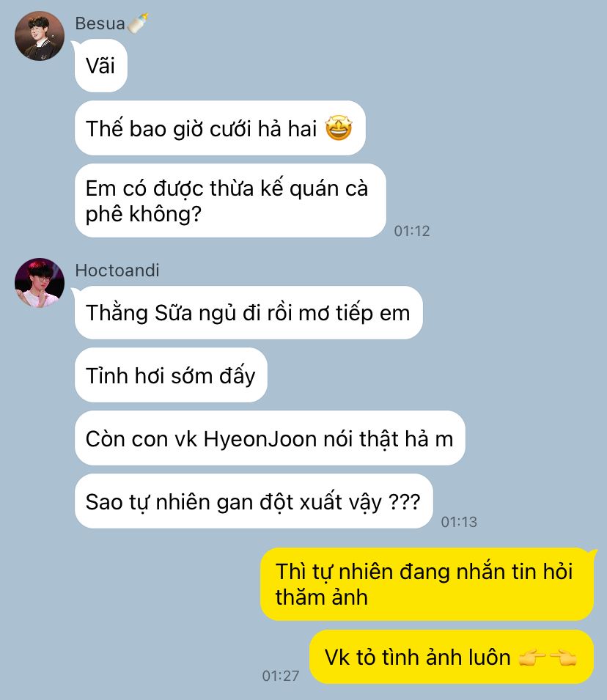The width and height of the screenshot is (607, 700).
Task: Select the "Còn con vk HyeonJoon" message
Action: [x=270, y=438]
